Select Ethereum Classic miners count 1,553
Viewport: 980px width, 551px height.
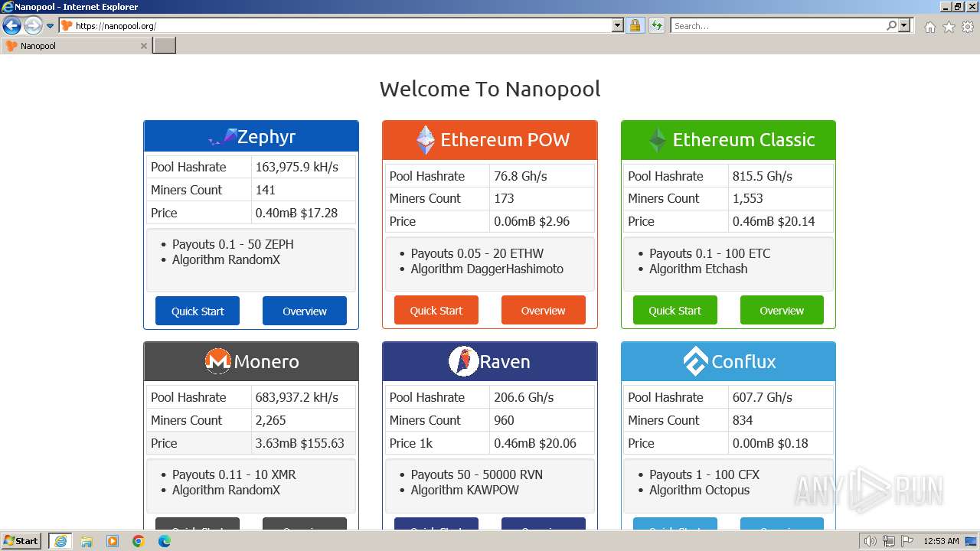pos(748,198)
